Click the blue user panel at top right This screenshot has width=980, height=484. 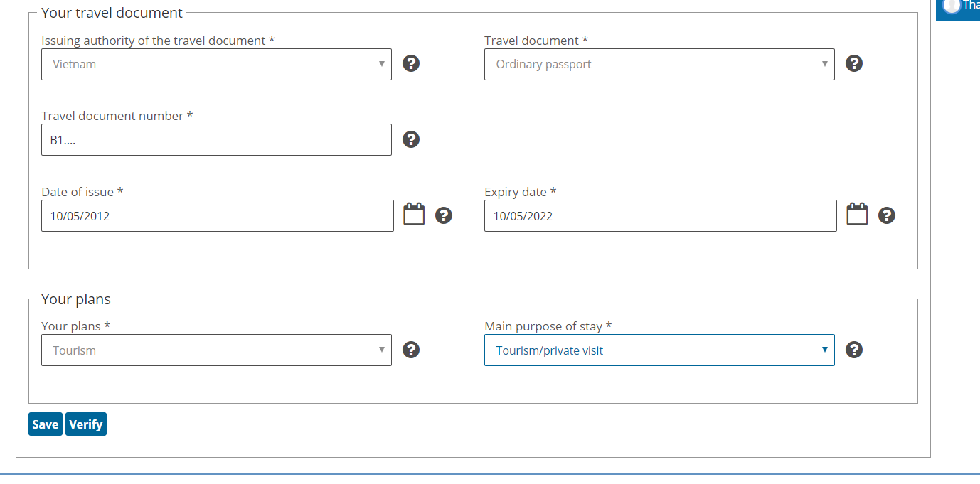[x=958, y=10]
